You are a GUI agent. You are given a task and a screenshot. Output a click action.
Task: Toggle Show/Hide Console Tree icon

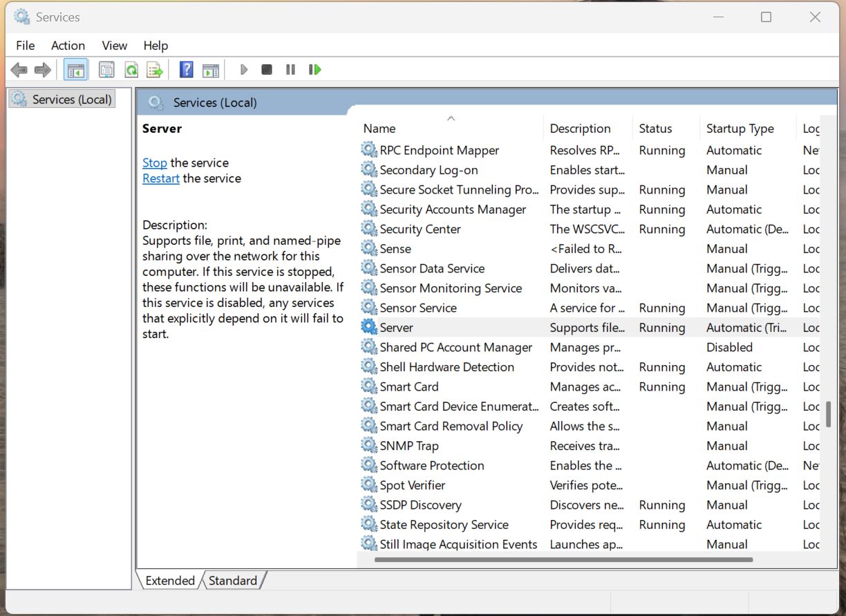(75, 70)
